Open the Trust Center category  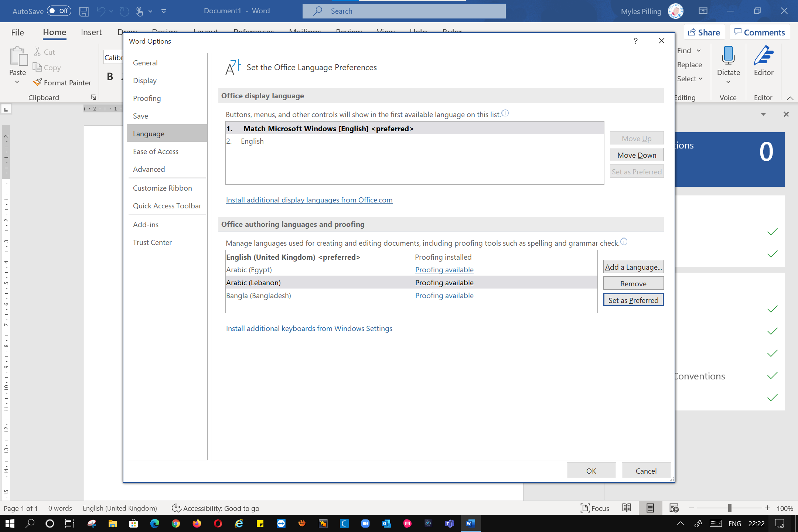(x=152, y=242)
